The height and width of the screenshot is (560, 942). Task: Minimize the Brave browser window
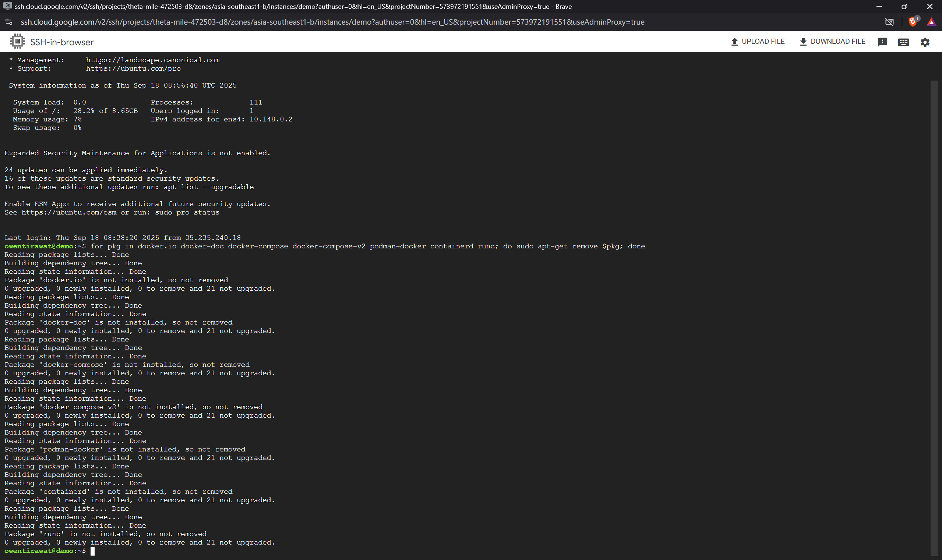pos(879,6)
